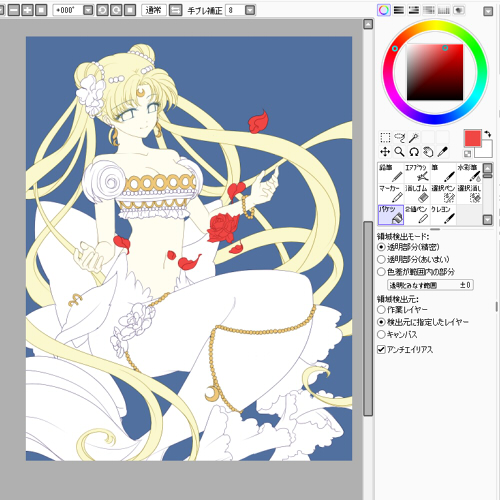Reset canvas rotation square button
This screenshot has height=500, width=500.
coord(130,10)
